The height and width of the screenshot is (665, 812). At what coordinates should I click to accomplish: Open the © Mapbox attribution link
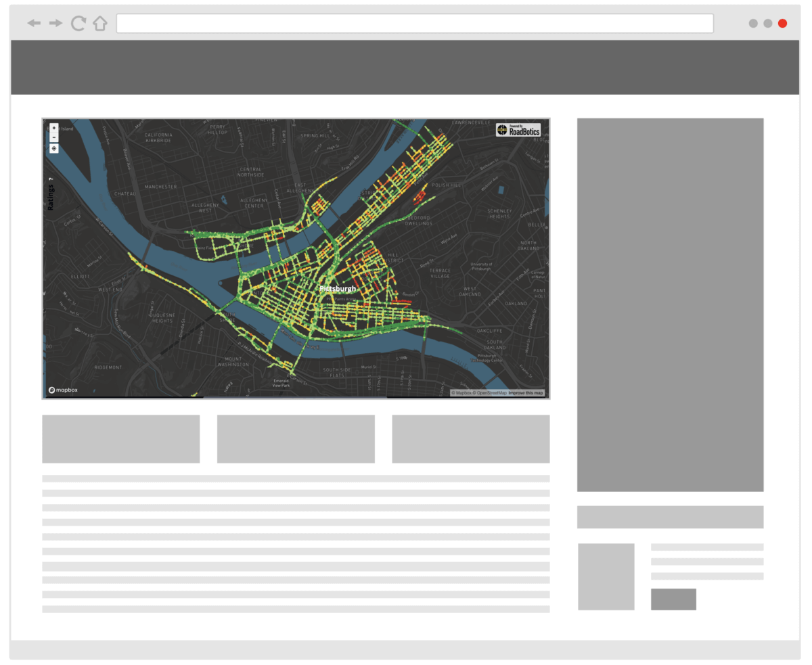pos(461,392)
